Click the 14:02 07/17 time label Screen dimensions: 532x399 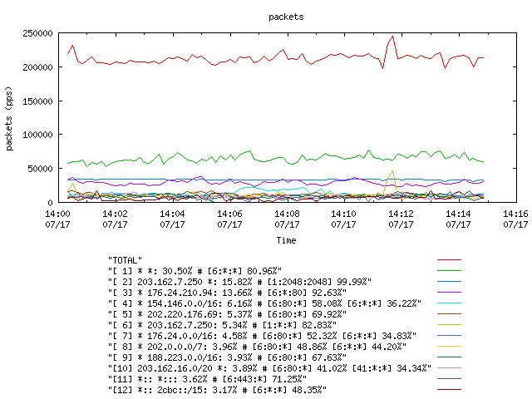click(x=115, y=219)
